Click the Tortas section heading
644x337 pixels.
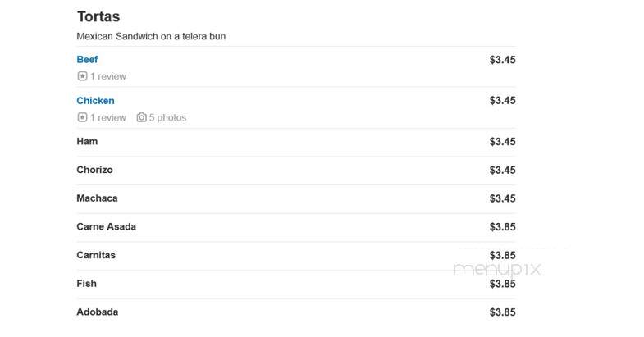point(98,16)
